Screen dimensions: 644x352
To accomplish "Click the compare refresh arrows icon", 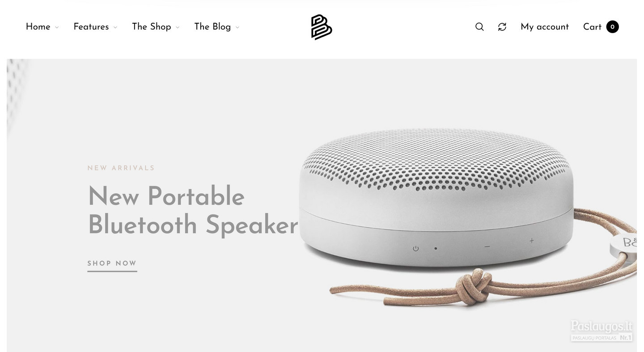I will tap(502, 27).
